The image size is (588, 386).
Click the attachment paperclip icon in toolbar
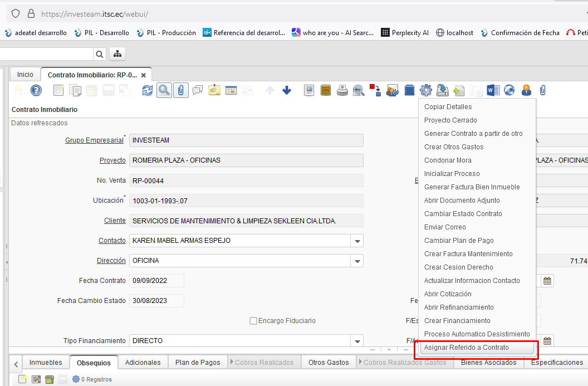coord(180,90)
